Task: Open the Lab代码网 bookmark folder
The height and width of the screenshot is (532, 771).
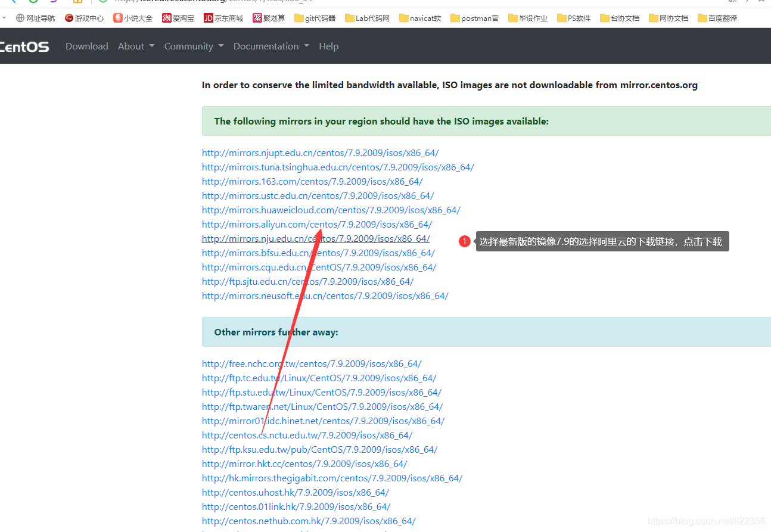Action: (x=368, y=18)
